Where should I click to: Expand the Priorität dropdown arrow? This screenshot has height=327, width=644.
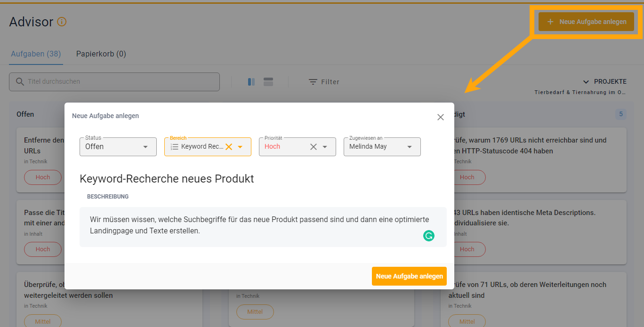click(x=325, y=147)
